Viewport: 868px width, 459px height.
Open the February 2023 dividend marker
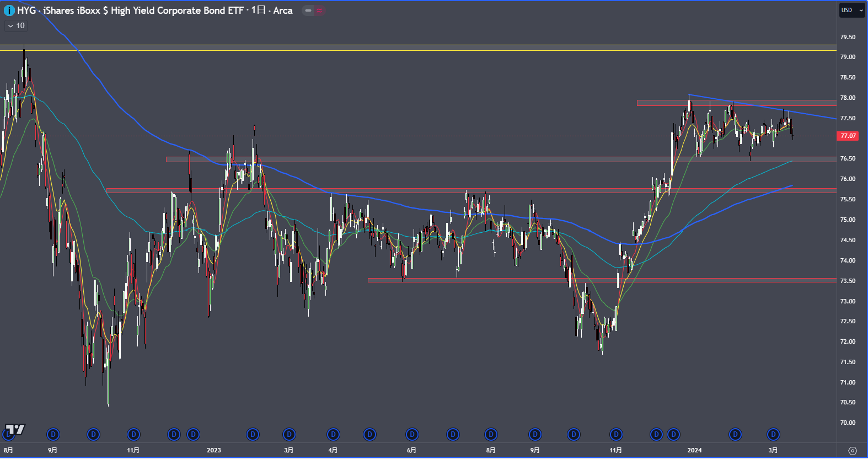pos(253,435)
